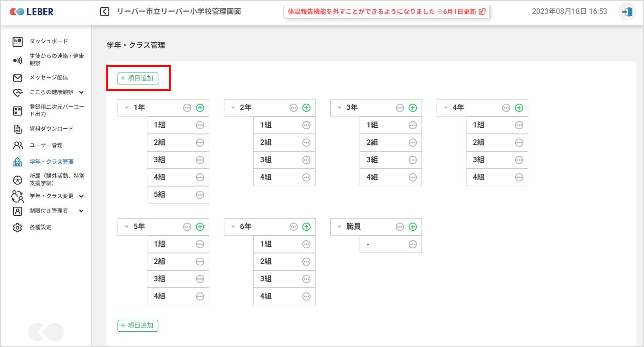Open the options ellipsis for 2年 grade
Image resolution: width=644 pixels, height=347 pixels.
293,108
